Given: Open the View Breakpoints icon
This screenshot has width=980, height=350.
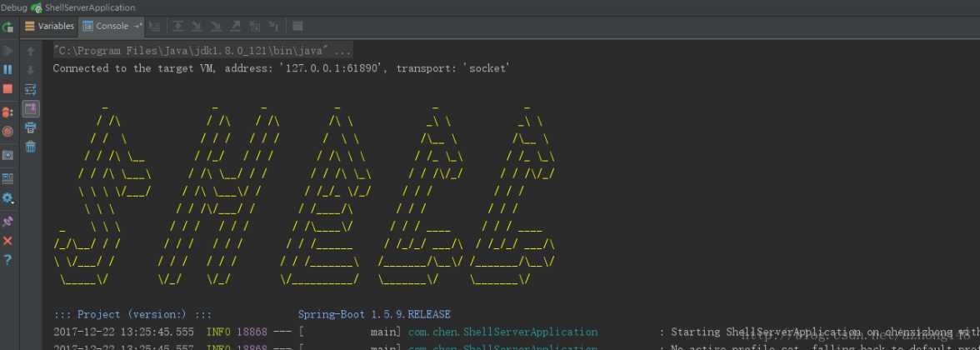Looking at the screenshot, I should pos(7,112).
